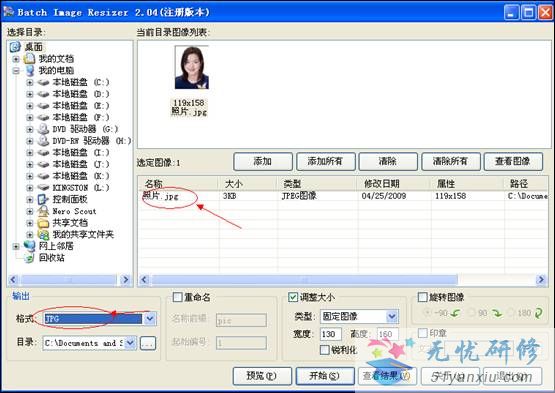The width and height of the screenshot is (555, 393).
Task: Click the 开始(S) start button
Action: 325,376
